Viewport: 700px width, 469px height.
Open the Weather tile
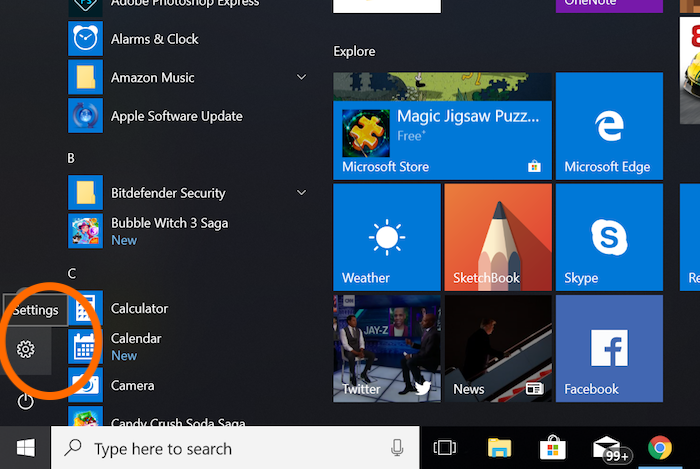(x=387, y=237)
